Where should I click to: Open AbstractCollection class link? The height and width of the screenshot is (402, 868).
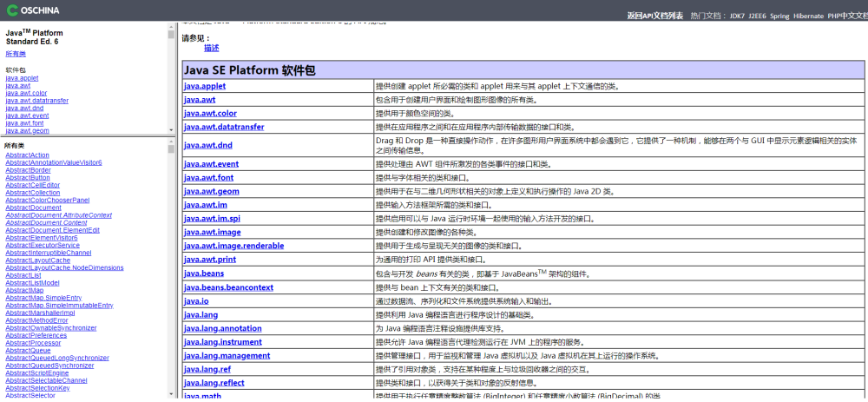[x=33, y=193]
